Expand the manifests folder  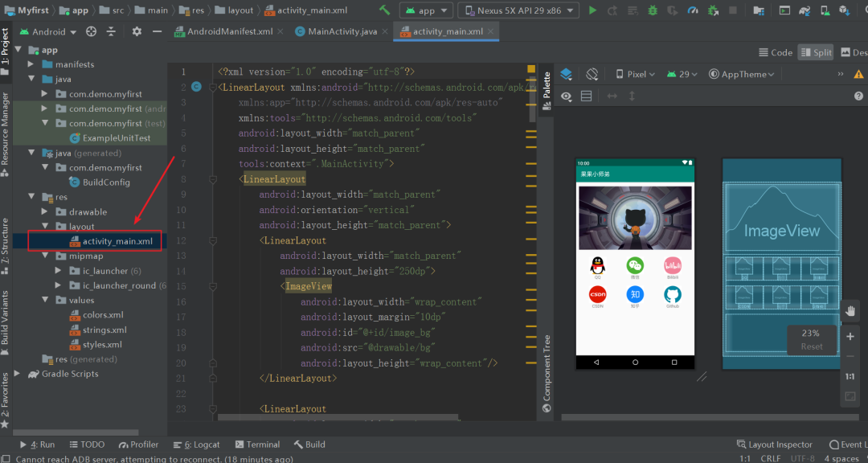coord(31,64)
